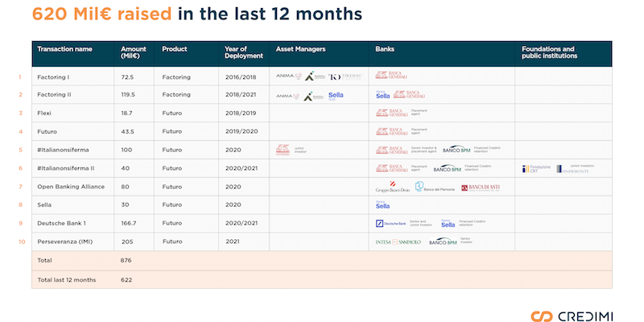
Task: Click the Total last 12 months row label
Action: pyautogui.click(x=68, y=279)
